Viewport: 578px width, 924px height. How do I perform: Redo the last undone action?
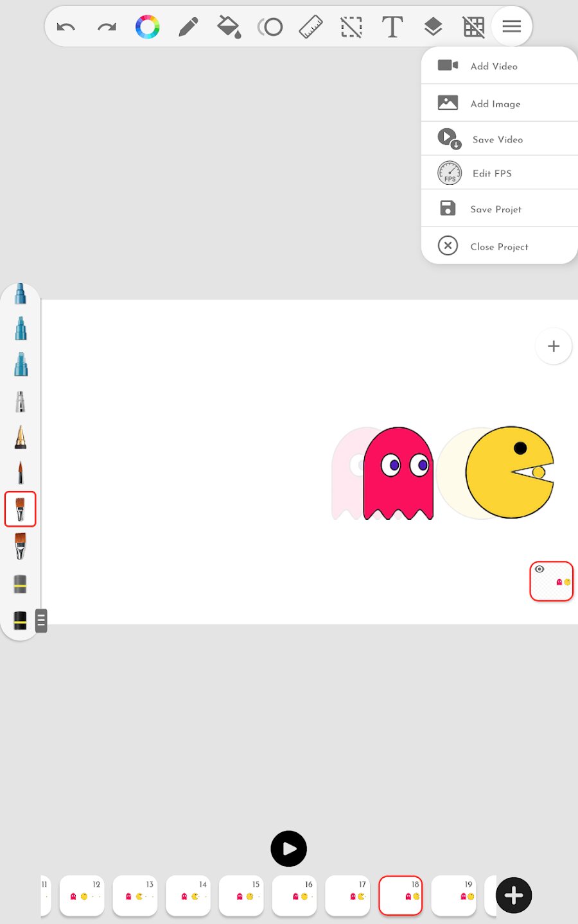(x=107, y=27)
